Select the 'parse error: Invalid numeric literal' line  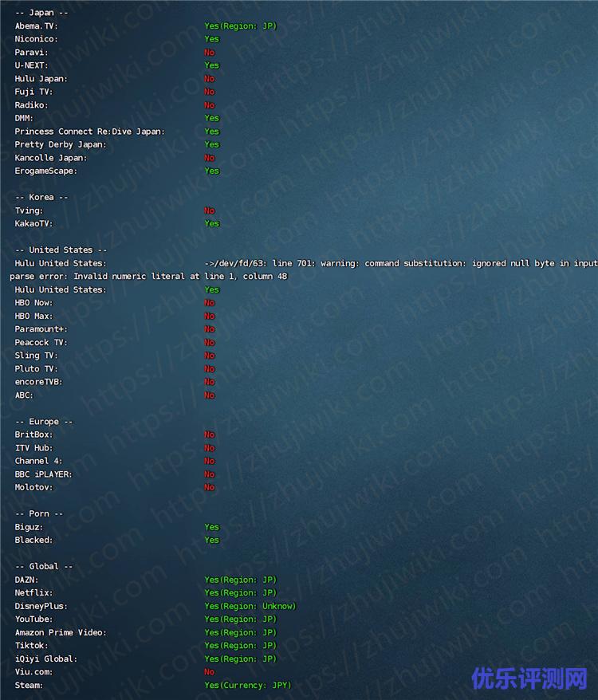point(149,276)
